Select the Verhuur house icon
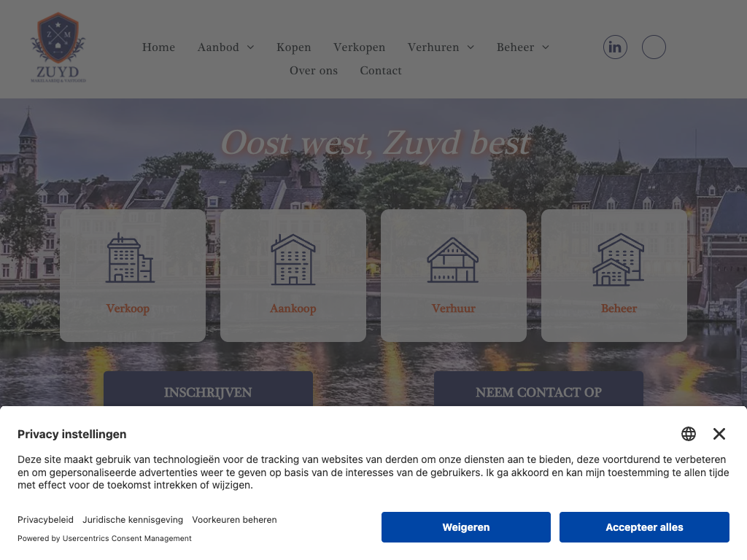 tap(453, 260)
